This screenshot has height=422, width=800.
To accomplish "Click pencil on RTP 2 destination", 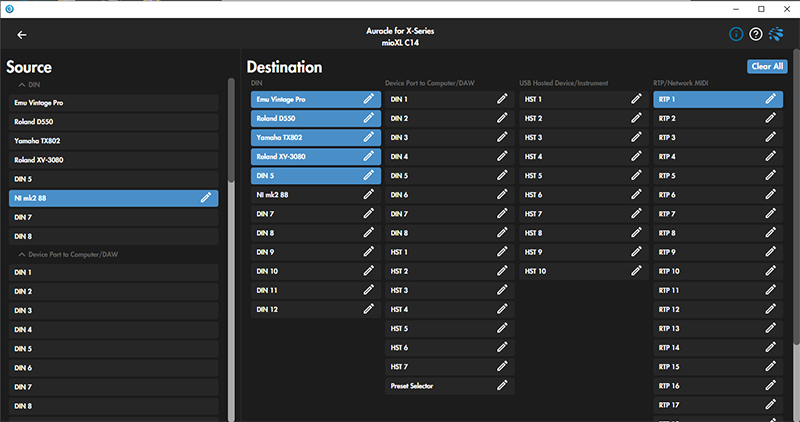I will point(770,118).
